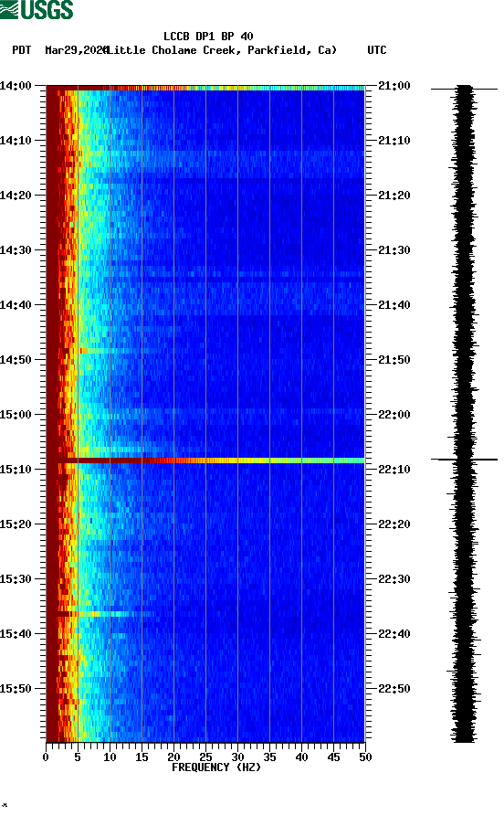Click the 15:50 PDT time label

[x=16, y=689]
